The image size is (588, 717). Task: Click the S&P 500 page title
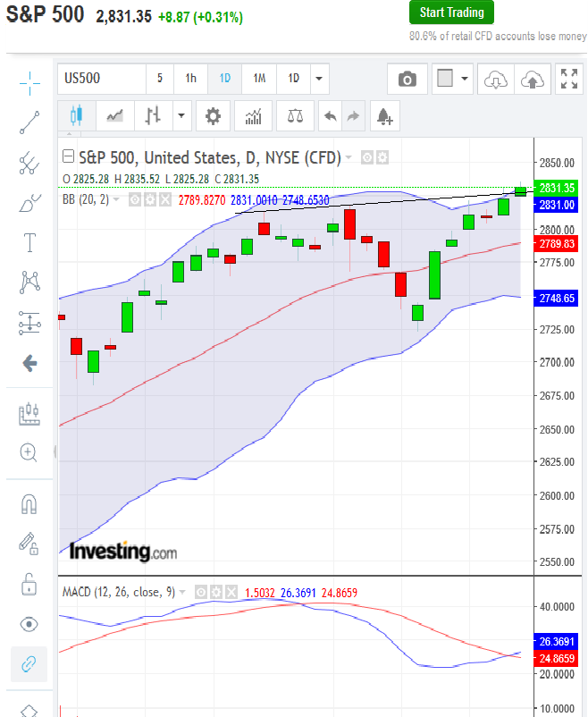coord(45,14)
